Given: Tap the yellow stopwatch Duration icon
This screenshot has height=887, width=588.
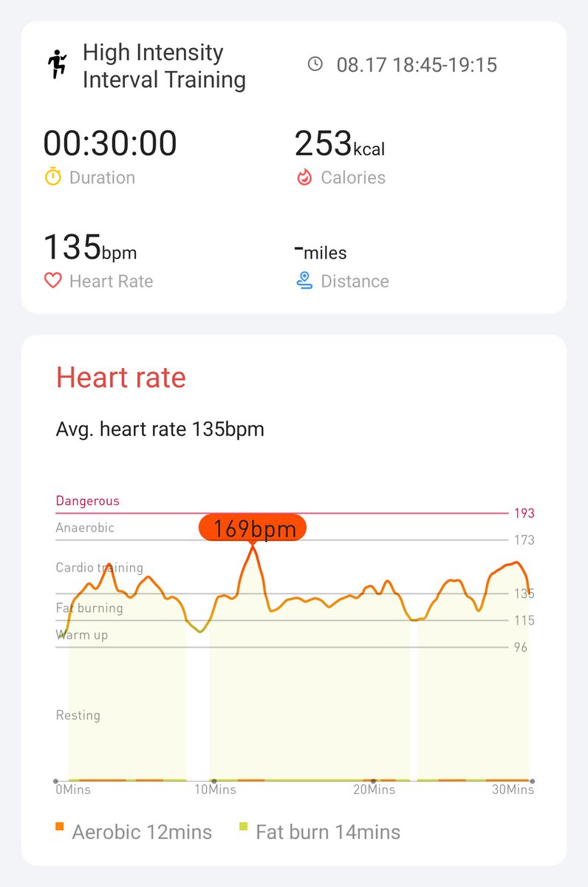Looking at the screenshot, I should click(x=52, y=177).
